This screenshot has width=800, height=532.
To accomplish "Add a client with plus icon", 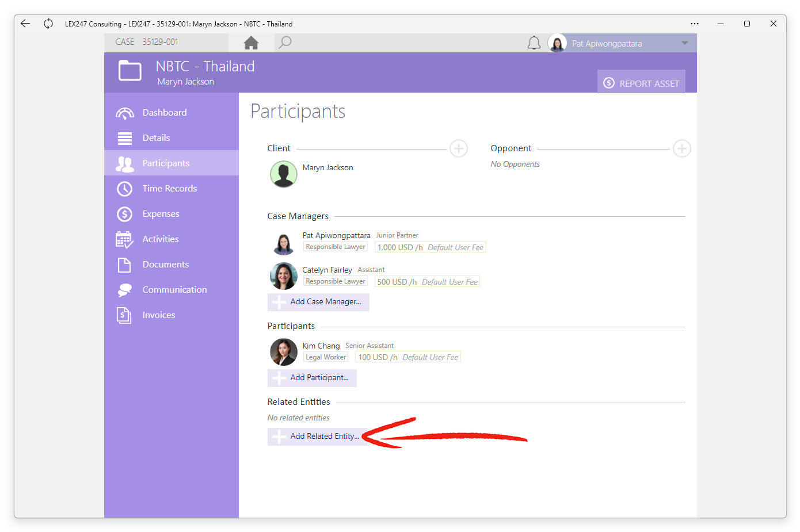I will point(459,148).
